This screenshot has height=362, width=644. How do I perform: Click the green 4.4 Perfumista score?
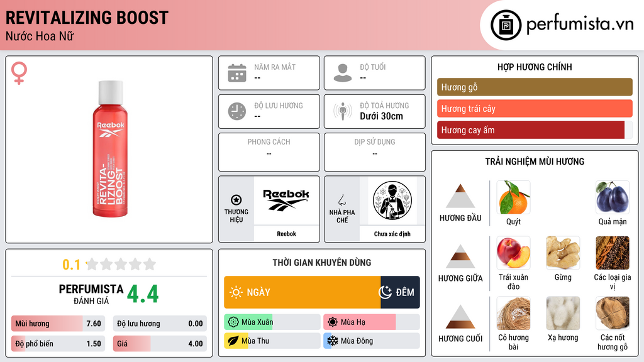click(x=143, y=294)
